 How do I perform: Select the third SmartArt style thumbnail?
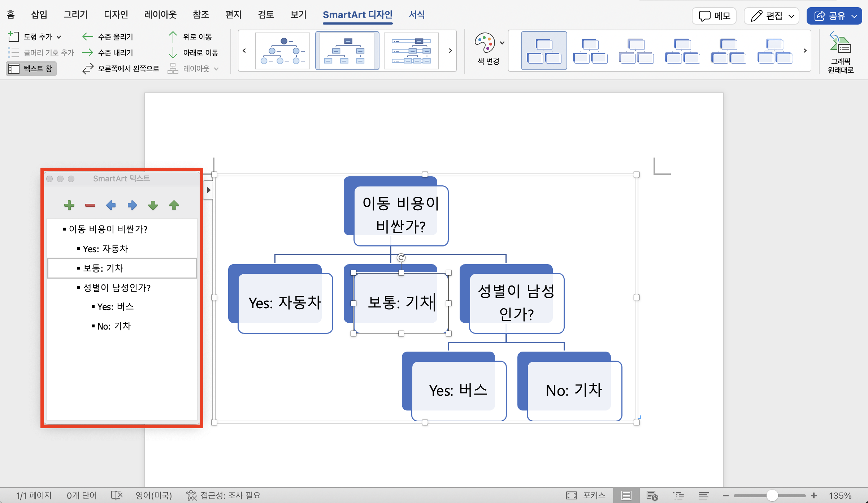[636, 51]
